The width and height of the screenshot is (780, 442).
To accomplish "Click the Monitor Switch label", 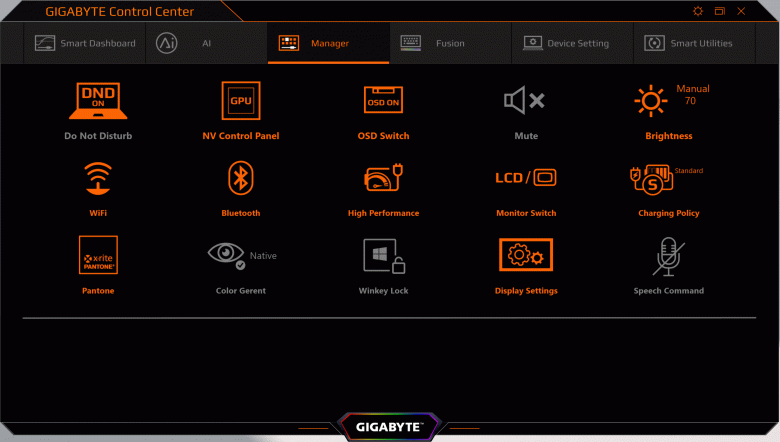I will pyautogui.click(x=526, y=213).
